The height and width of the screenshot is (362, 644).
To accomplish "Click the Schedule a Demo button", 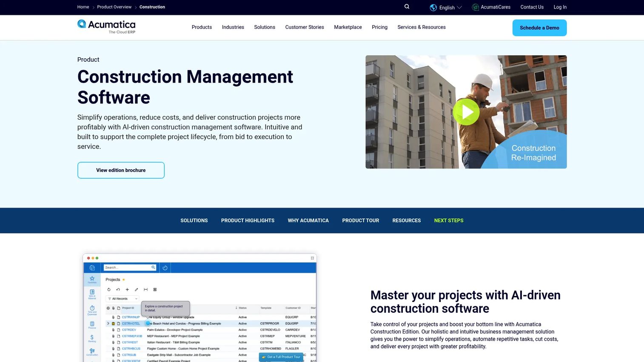I will (539, 28).
